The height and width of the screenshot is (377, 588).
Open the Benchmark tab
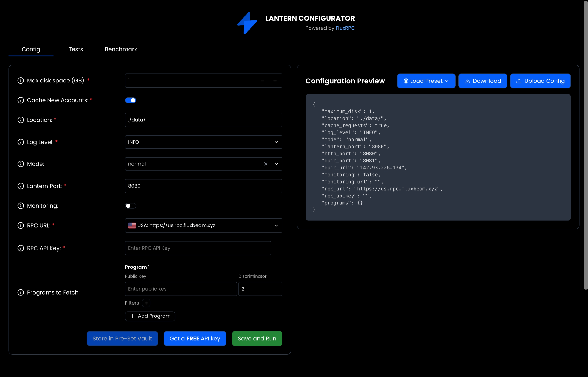coord(121,49)
